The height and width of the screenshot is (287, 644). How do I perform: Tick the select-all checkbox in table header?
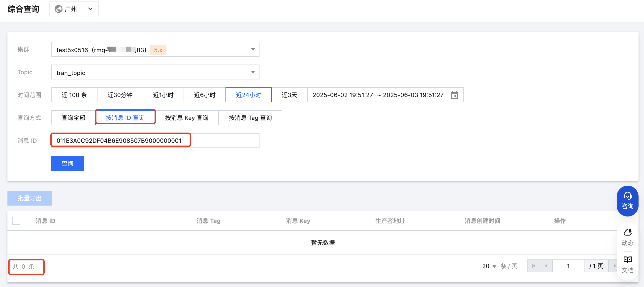tap(17, 221)
